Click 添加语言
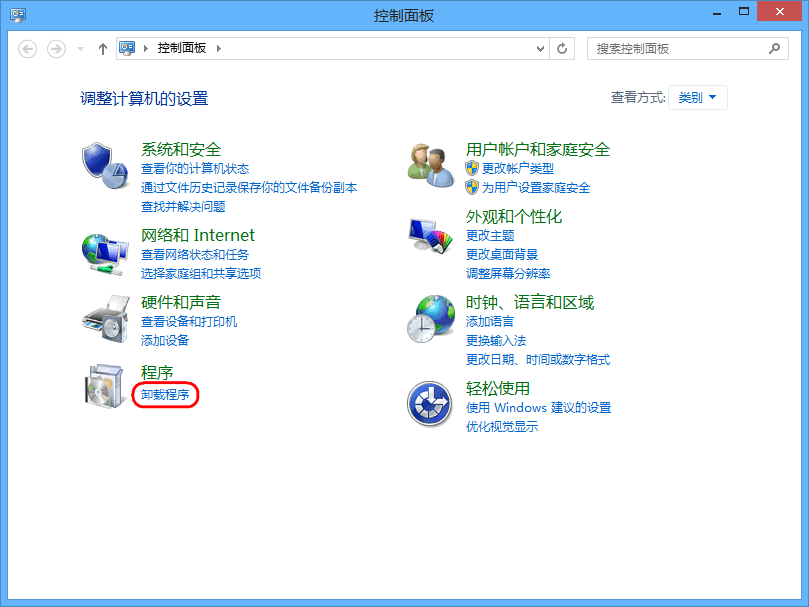 tap(490, 322)
